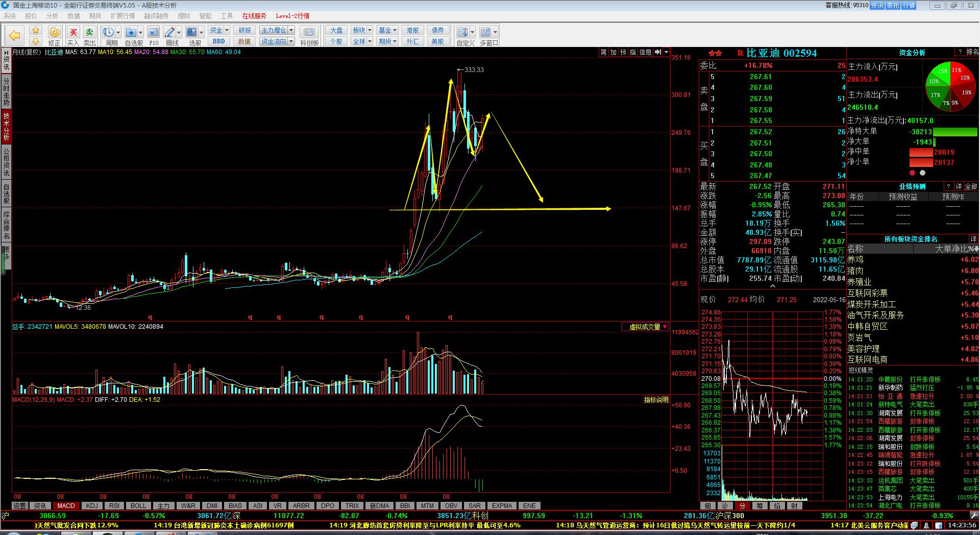This screenshot has width=980, height=535.
Task: Expand the 选股 dropdown arrow
Action: click(202, 32)
